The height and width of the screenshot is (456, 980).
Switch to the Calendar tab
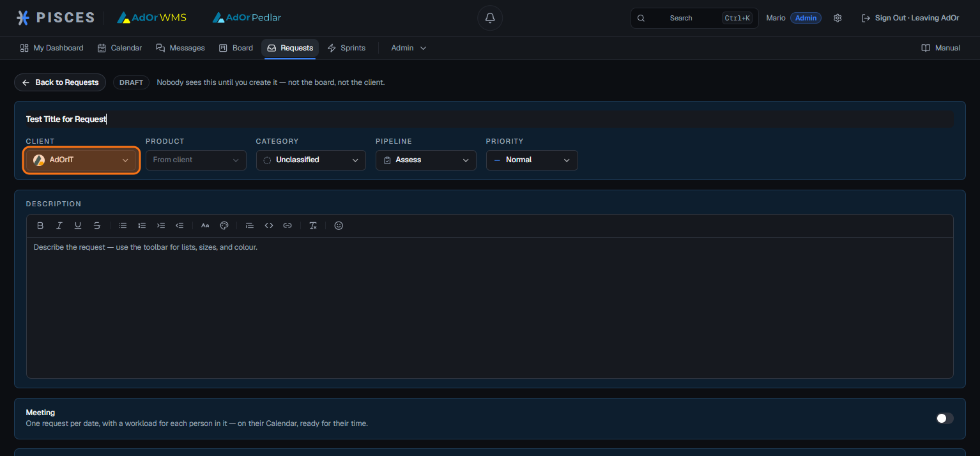point(119,48)
